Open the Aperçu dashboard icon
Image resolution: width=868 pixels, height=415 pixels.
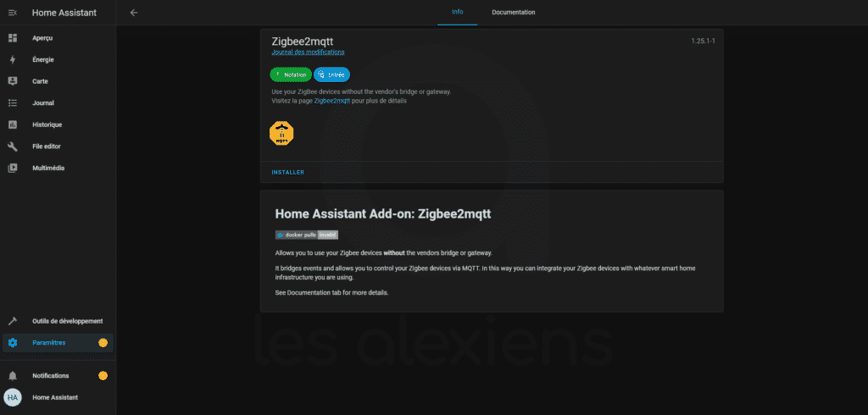coord(13,38)
